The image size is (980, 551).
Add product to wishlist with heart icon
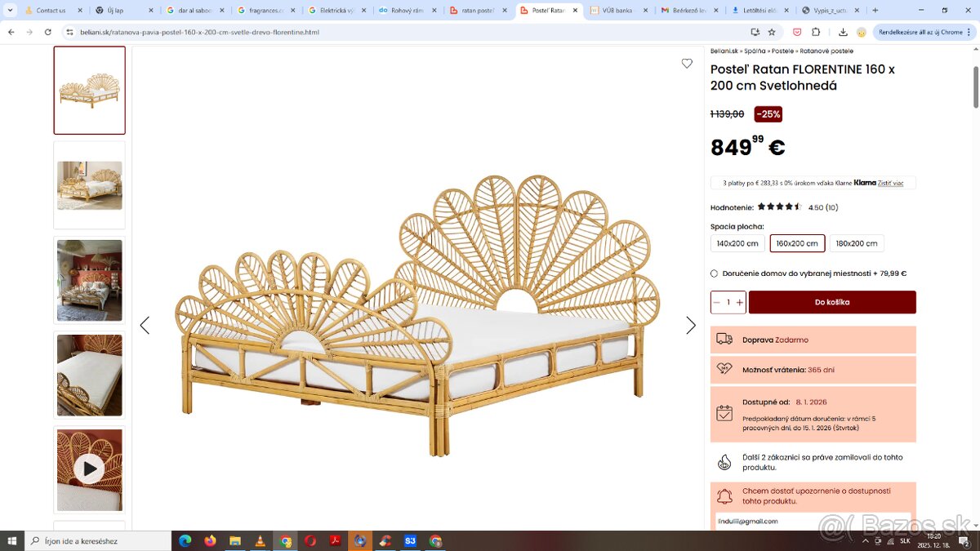point(687,64)
